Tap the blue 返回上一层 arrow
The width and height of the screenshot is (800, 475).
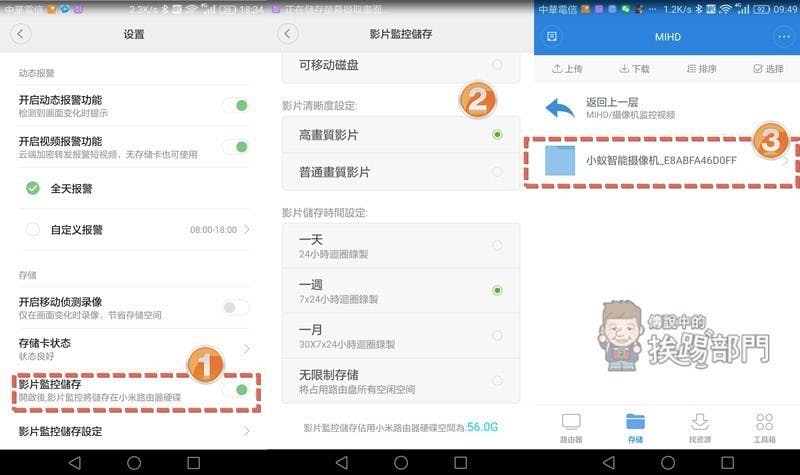coord(560,108)
